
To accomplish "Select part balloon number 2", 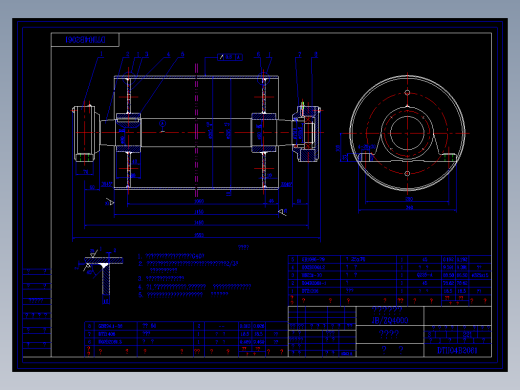I will point(128,54).
